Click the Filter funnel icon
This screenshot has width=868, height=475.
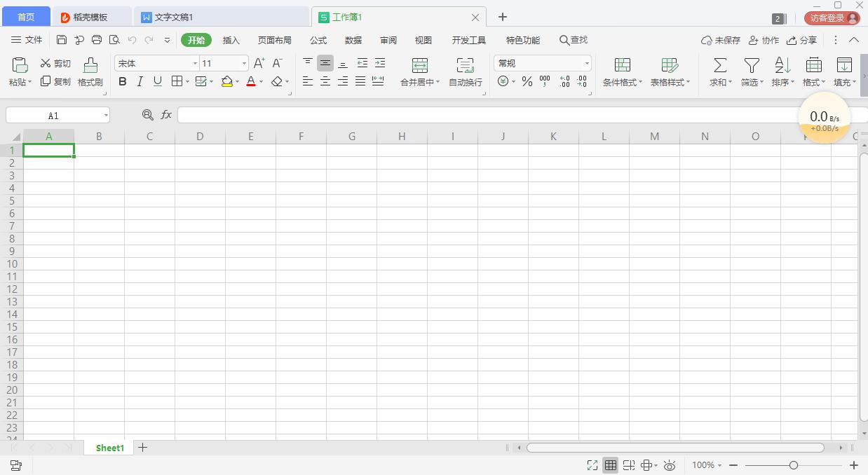(752, 66)
